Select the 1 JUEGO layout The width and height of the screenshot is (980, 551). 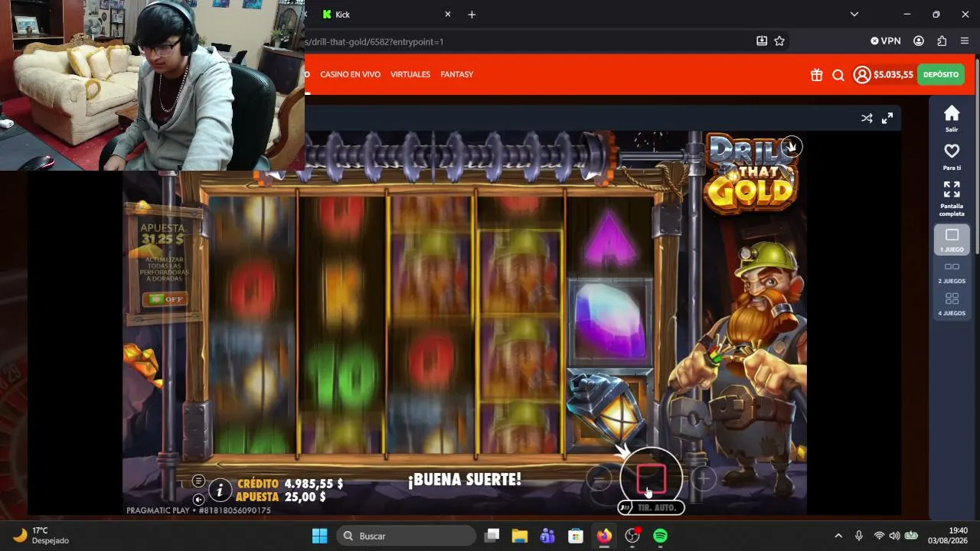pos(952,240)
